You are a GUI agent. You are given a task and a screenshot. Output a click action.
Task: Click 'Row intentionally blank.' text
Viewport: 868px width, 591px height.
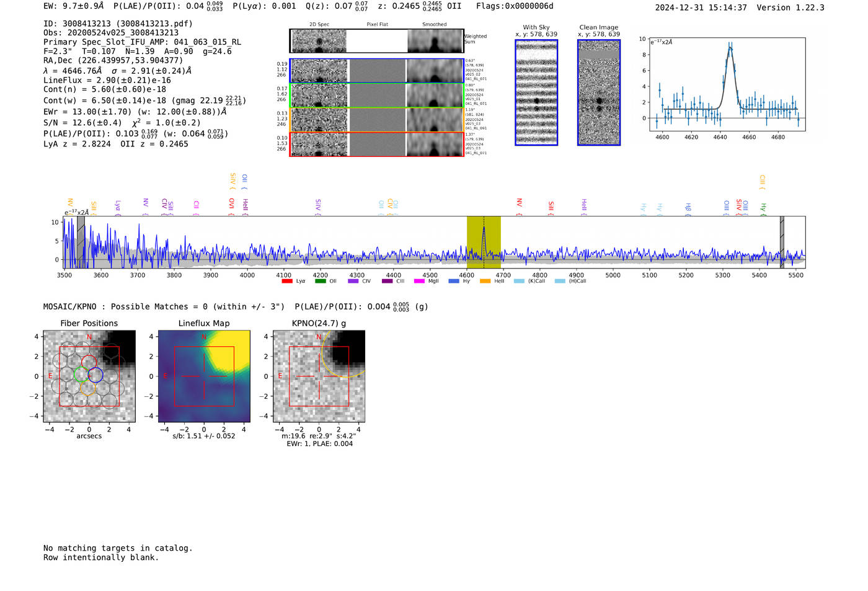point(101,558)
